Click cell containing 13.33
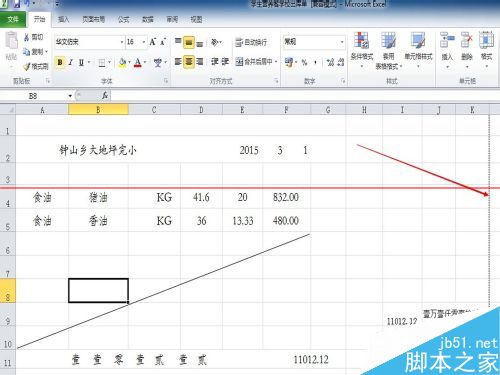 click(x=243, y=221)
